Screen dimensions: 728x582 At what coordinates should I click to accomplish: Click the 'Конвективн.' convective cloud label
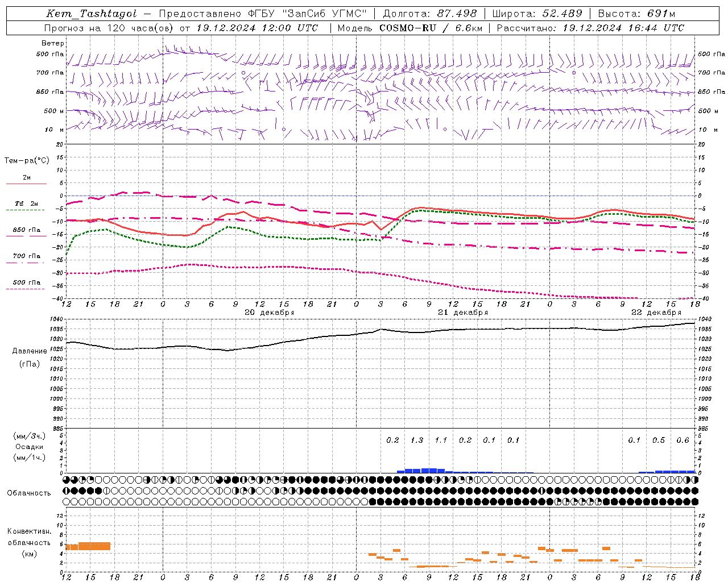(x=30, y=531)
